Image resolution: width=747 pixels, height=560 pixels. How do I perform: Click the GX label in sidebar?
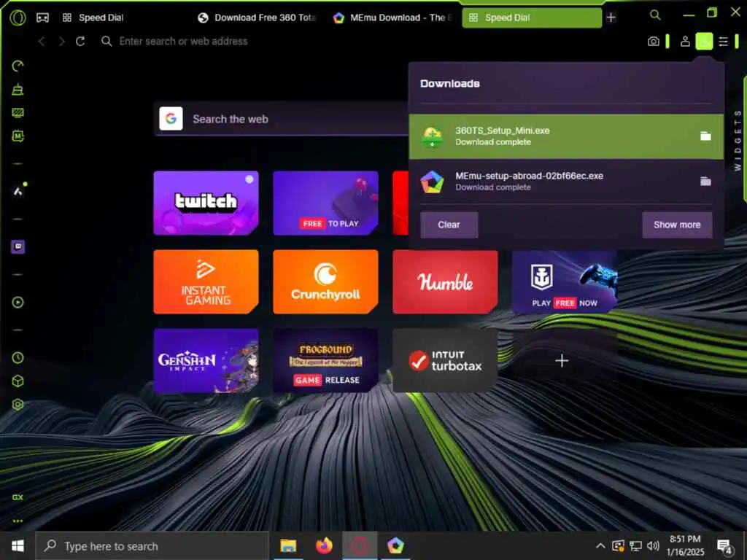pyautogui.click(x=18, y=497)
